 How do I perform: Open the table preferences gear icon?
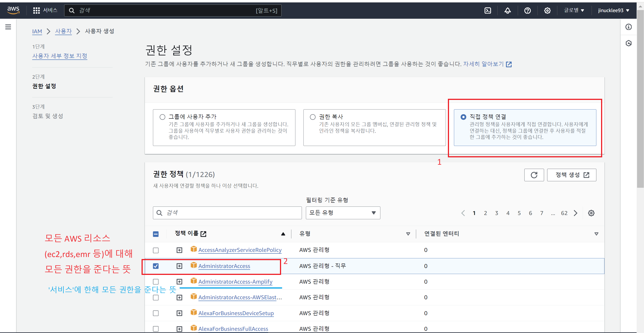coord(591,213)
